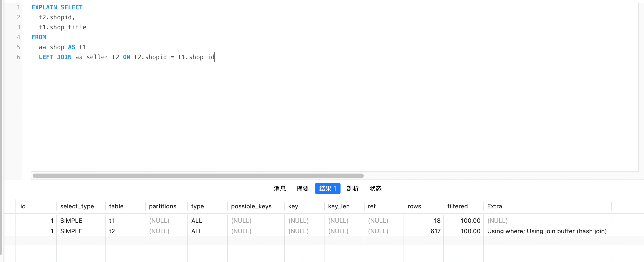644x262 pixels.
Task: Click line number 4 in the gutter
Action: 19,37
